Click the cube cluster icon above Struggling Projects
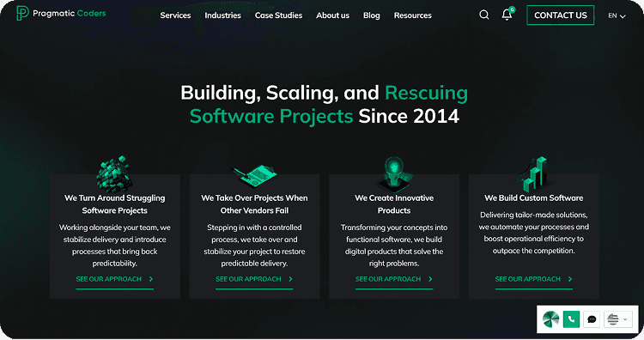 click(113, 173)
